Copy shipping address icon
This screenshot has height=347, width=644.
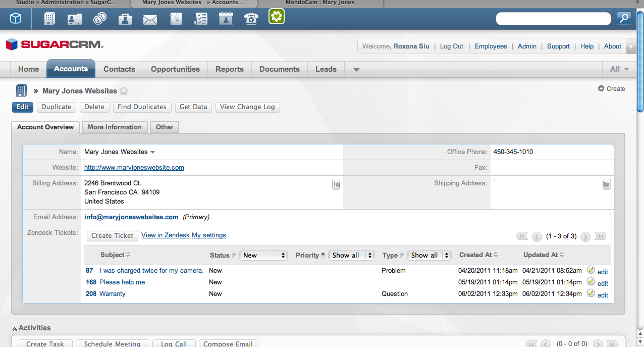(607, 184)
